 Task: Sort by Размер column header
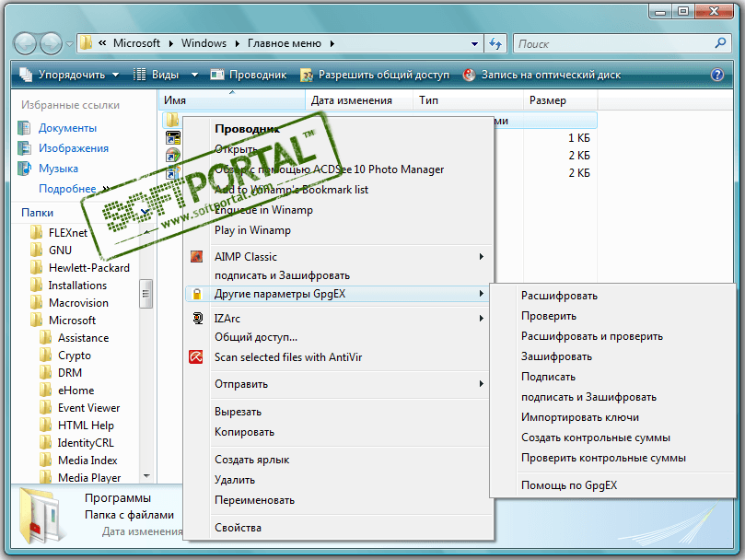[x=561, y=100]
